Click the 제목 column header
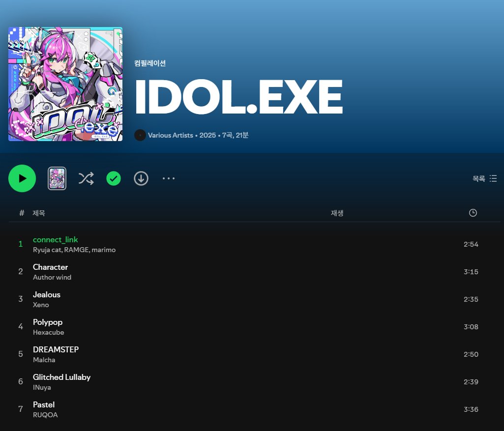This screenshot has width=504, height=431. (38, 213)
